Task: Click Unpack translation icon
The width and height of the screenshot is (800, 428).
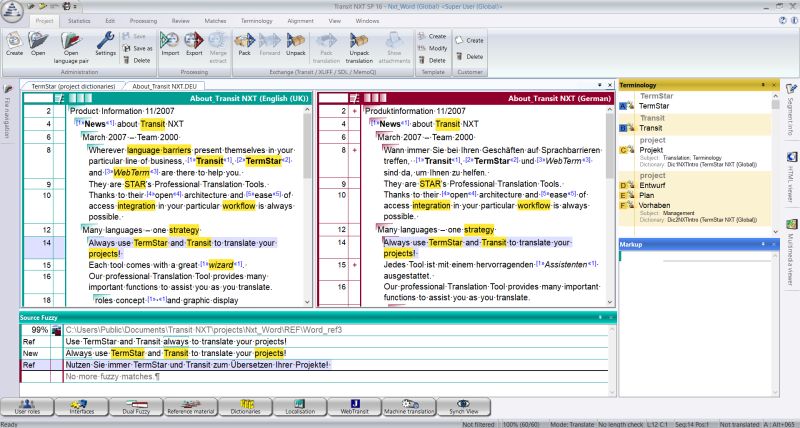Action: click(359, 47)
